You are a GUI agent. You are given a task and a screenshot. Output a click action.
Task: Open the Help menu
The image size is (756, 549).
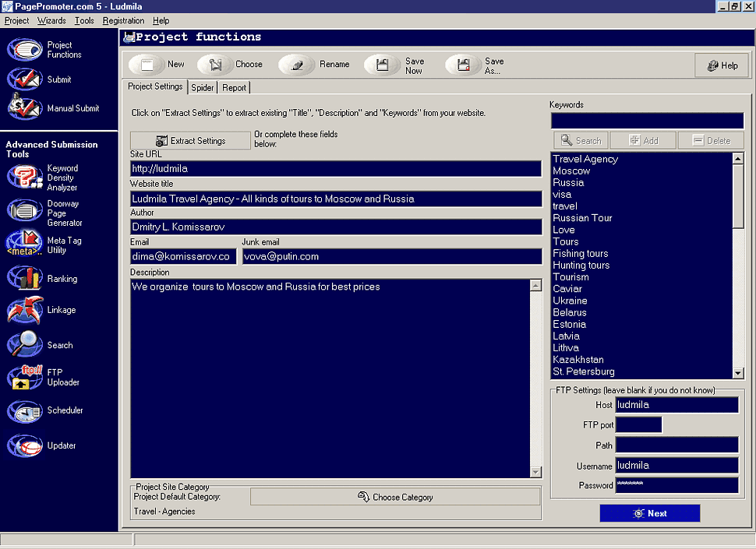pos(161,21)
